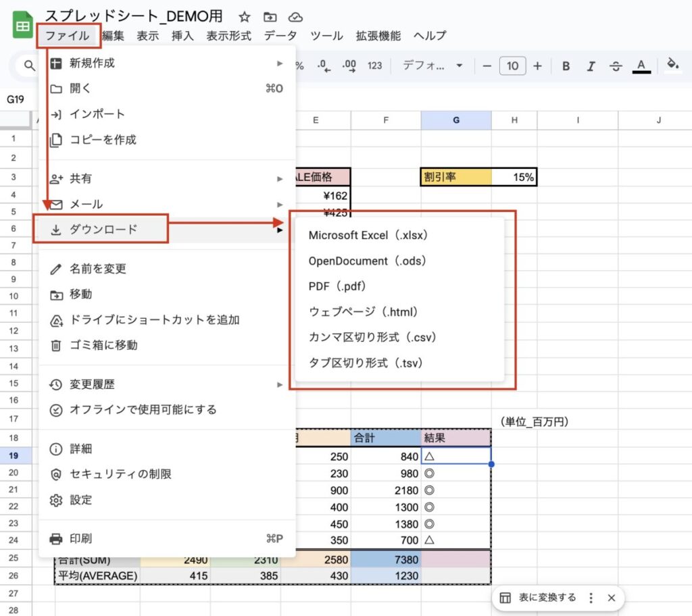Screen dimensions: 692x616
Task: Dismiss the 表に変換する popup
Action: (x=611, y=598)
